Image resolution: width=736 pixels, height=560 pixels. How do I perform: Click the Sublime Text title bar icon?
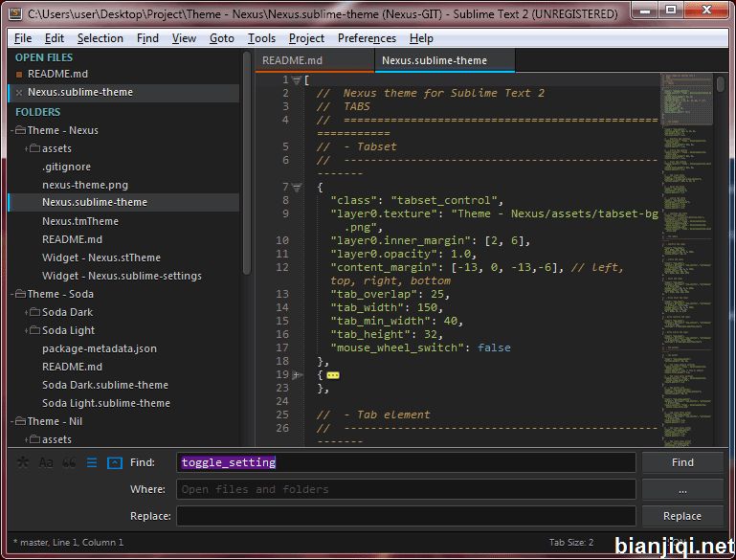pos(15,13)
